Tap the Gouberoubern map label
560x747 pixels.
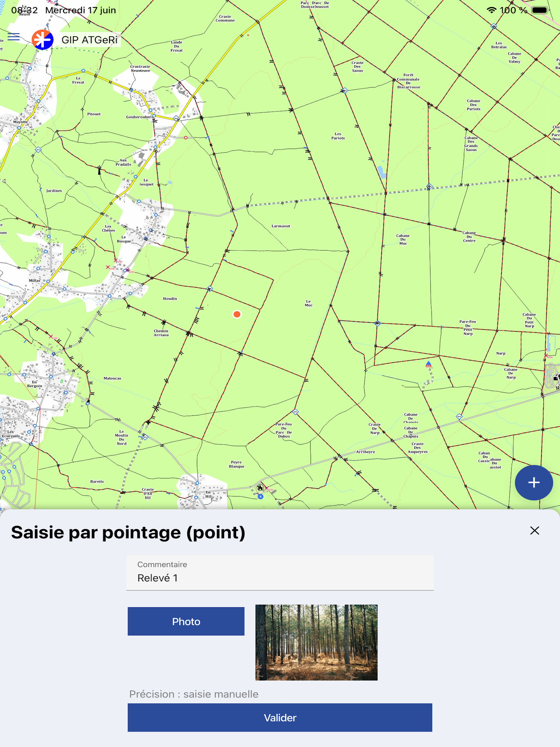pos(140,117)
